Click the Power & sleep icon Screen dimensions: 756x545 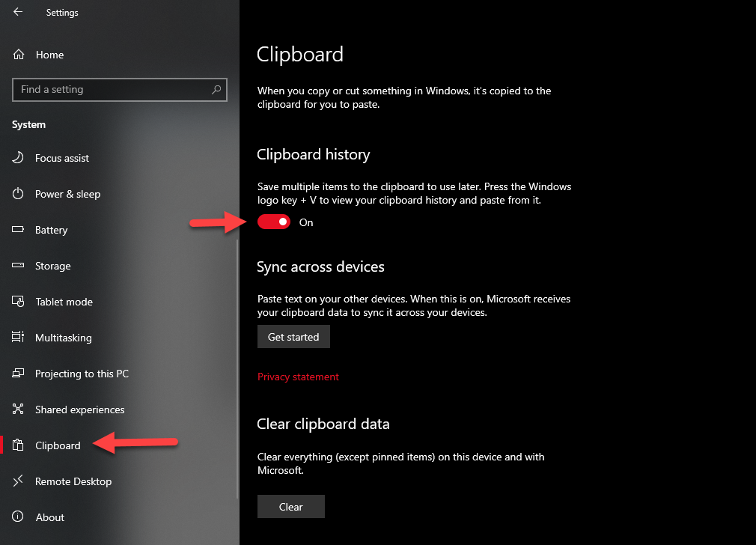click(19, 194)
